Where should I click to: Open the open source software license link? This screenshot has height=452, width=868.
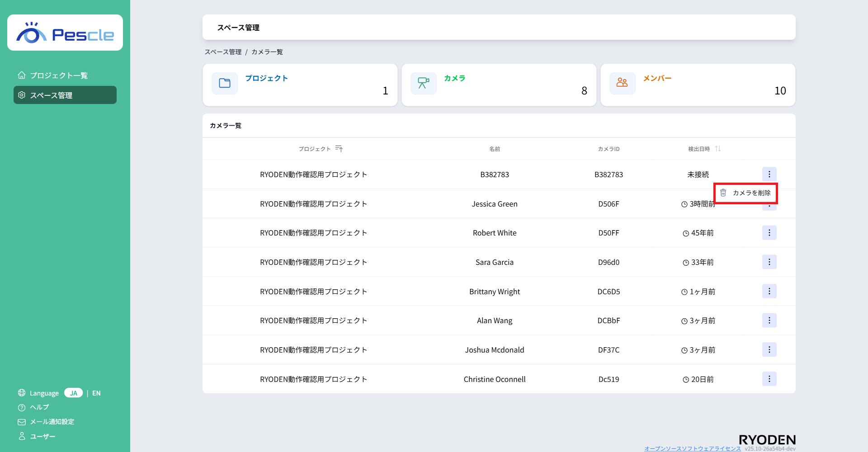click(x=692, y=448)
